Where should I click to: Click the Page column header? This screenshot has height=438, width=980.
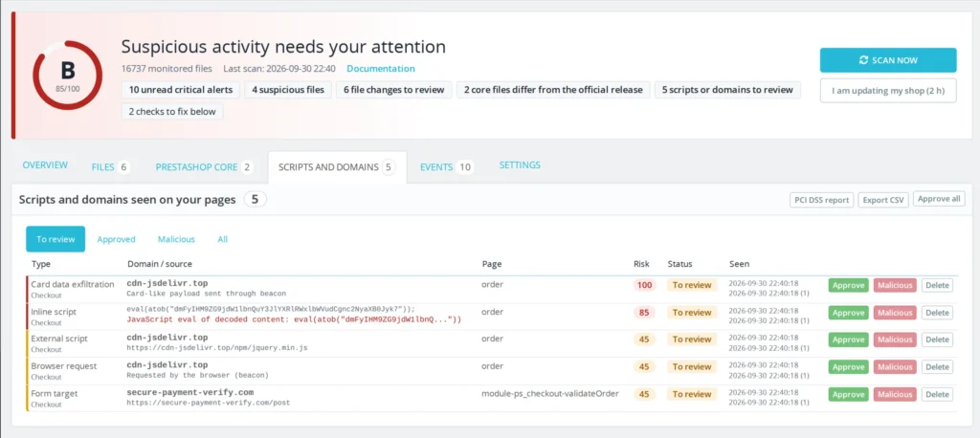point(492,264)
